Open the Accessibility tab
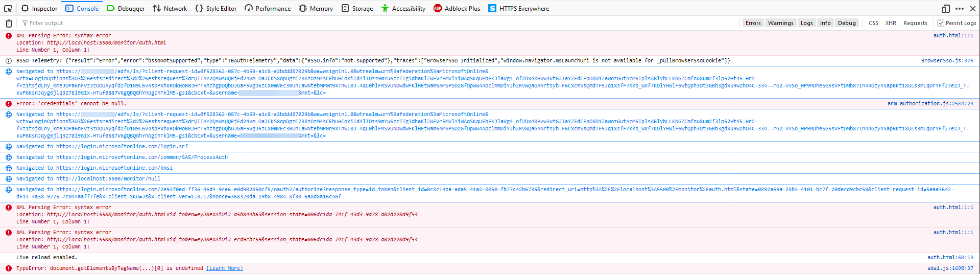 pyautogui.click(x=403, y=8)
